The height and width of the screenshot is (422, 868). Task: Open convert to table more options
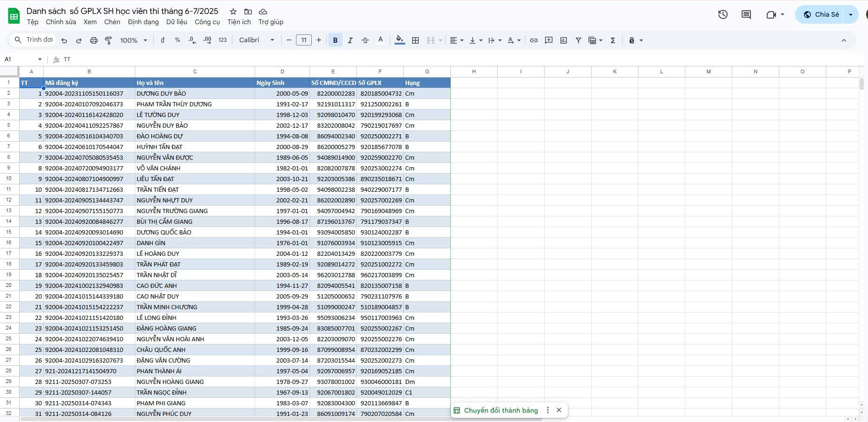548,410
